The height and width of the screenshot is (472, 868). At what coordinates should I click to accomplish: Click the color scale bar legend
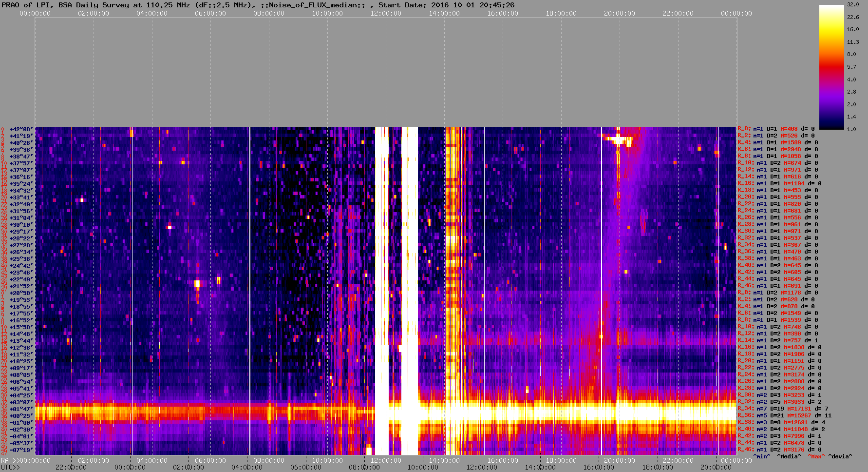[831, 67]
